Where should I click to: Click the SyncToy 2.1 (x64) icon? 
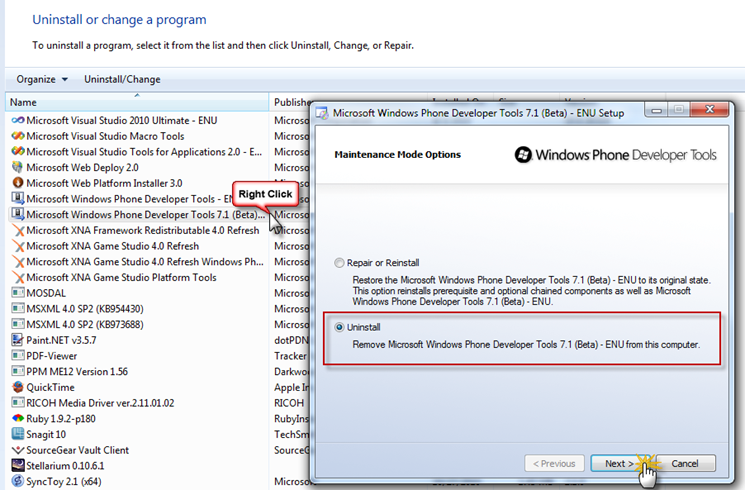tap(18, 481)
